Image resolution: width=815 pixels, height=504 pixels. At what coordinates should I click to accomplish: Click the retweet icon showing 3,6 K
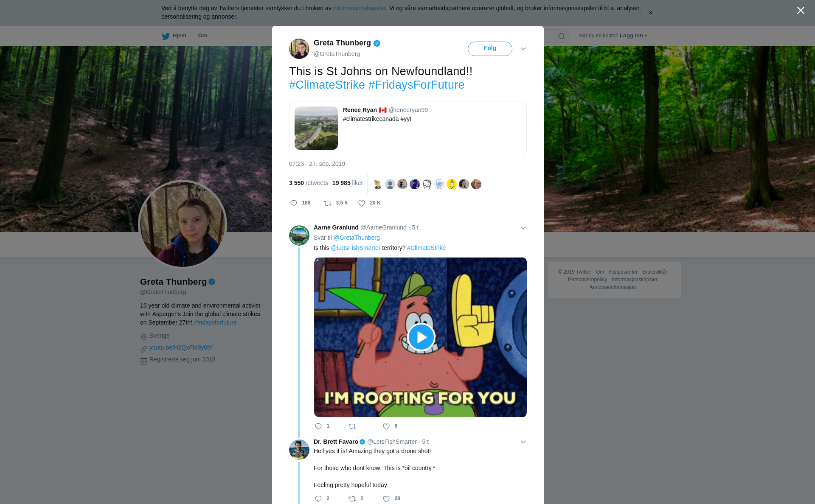[x=328, y=203]
